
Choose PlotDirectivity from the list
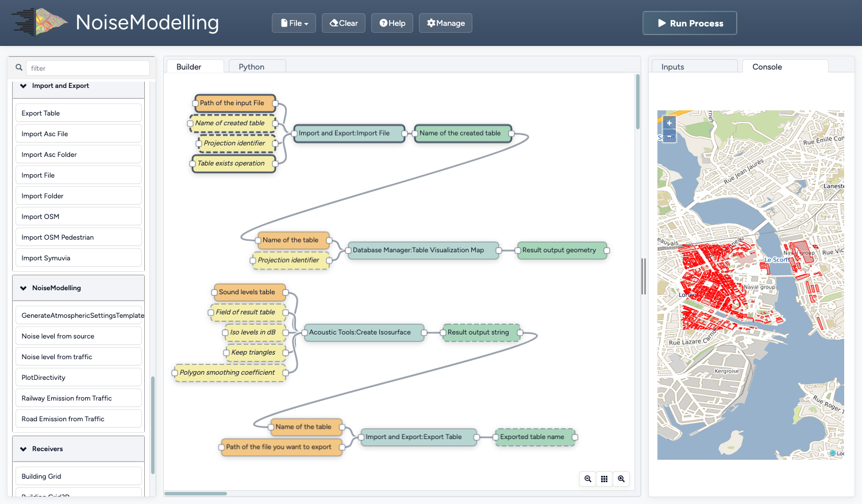pos(78,378)
